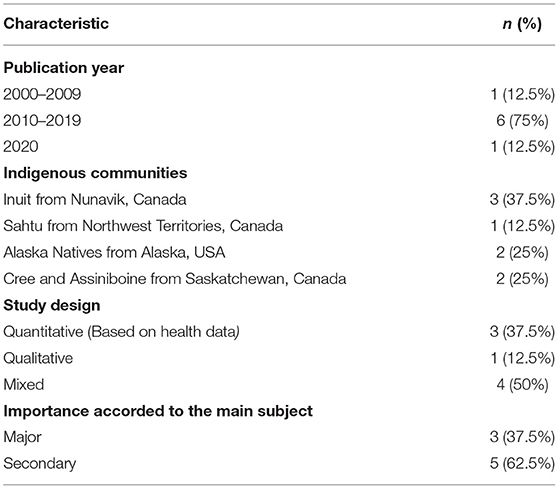Select the Publication year section heading
This screenshot has width=559, height=489.
click(64, 68)
